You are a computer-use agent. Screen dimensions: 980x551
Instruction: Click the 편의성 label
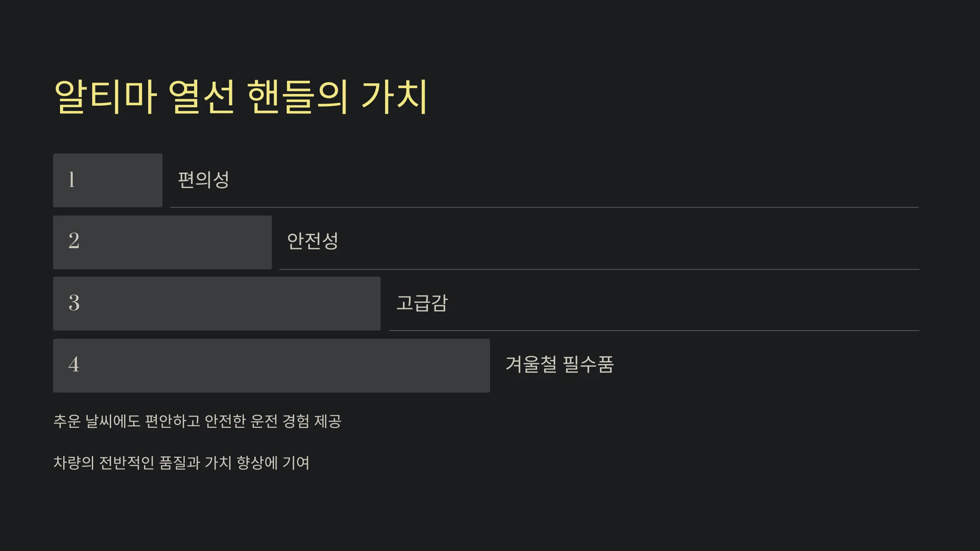coord(204,180)
